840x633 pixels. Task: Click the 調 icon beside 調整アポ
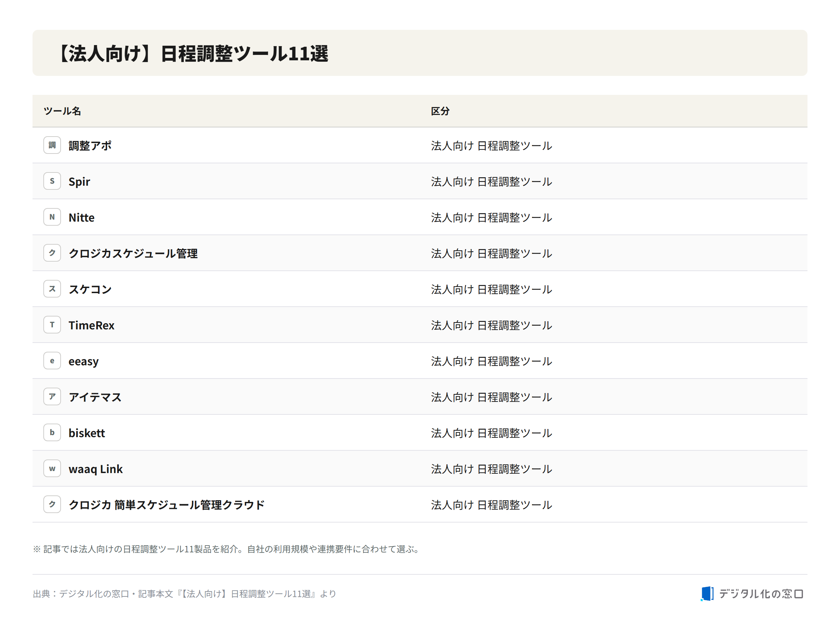(x=52, y=145)
